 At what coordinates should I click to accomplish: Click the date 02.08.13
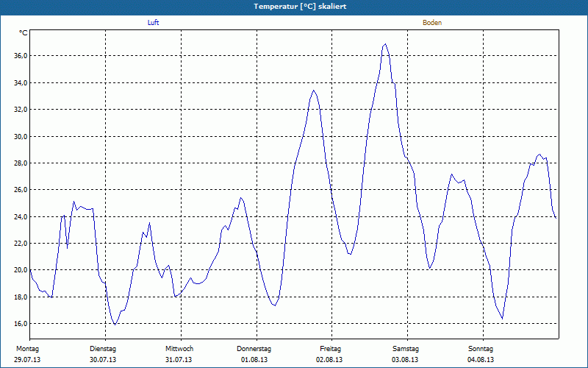[329, 360]
